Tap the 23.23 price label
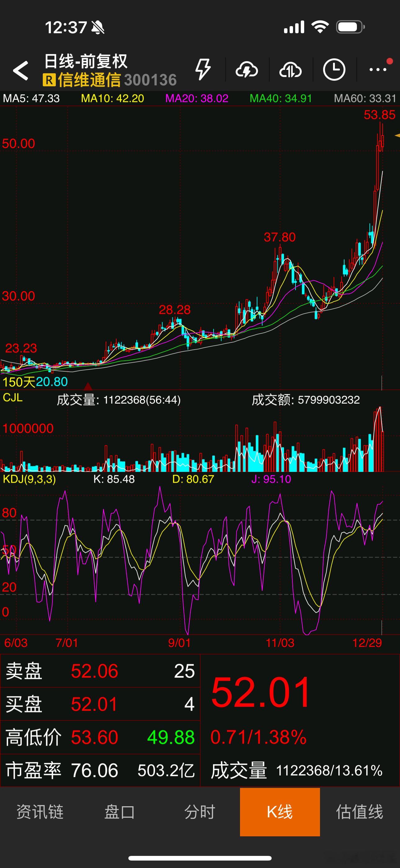Image resolution: width=400 pixels, height=868 pixels. coord(21,348)
